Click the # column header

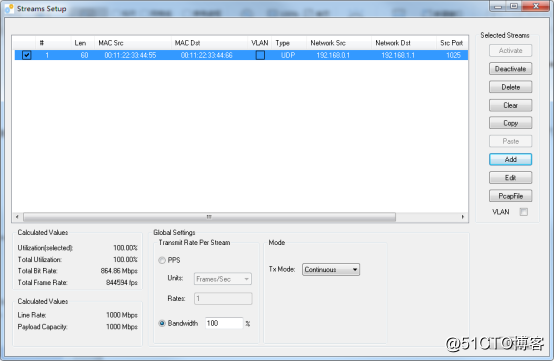[53, 43]
